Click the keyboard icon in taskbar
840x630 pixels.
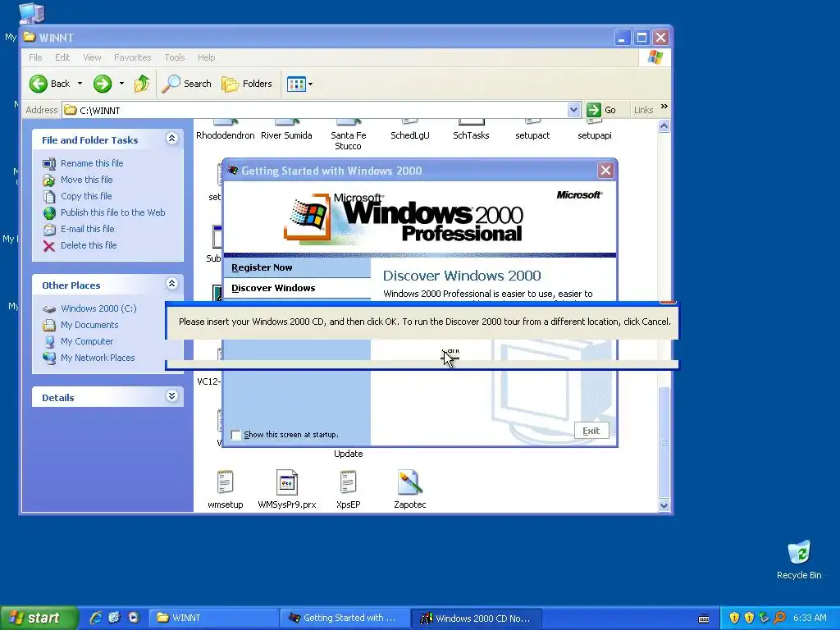pyautogui.click(x=704, y=619)
